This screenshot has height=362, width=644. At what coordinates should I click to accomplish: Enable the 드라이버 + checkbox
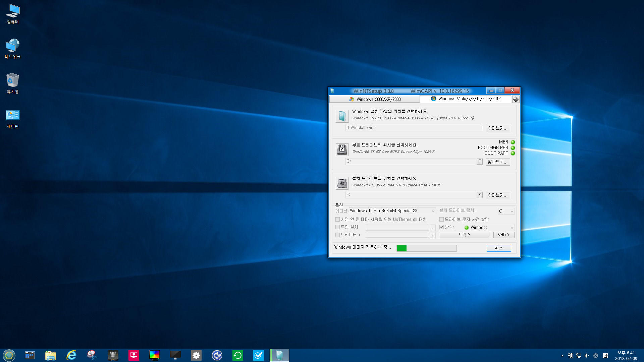(338, 235)
